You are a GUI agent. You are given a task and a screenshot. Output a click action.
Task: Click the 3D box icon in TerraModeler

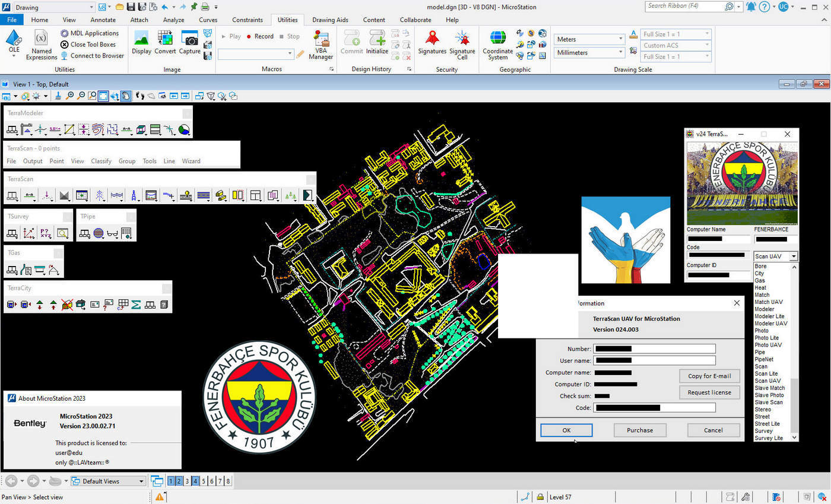click(x=141, y=129)
